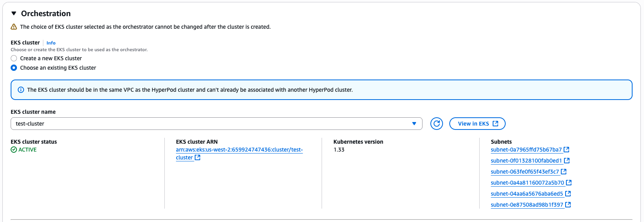Open the EKS cluster name dropdown
This screenshot has height=222, width=644.
pos(216,124)
